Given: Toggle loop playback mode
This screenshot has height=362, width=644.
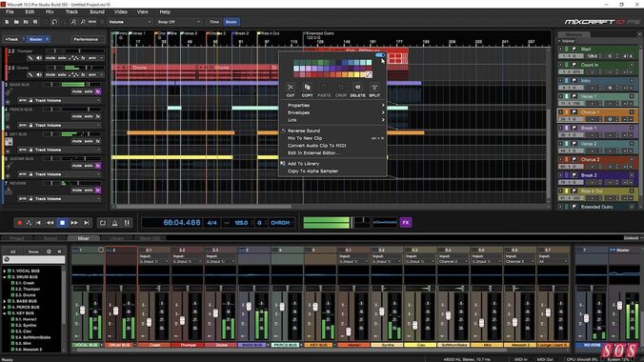Looking at the screenshot, I should click(x=103, y=223).
